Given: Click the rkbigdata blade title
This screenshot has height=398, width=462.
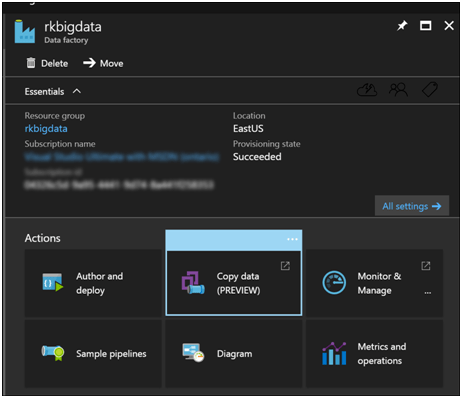Looking at the screenshot, I should tap(73, 27).
